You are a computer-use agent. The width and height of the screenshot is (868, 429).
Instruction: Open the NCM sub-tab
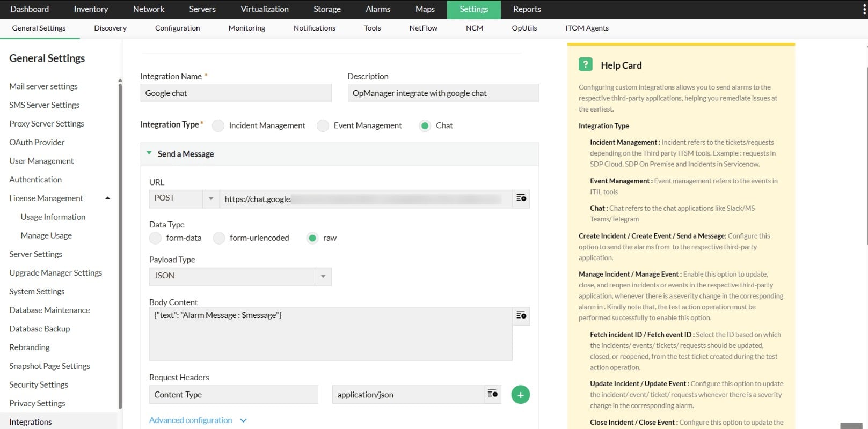(475, 28)
